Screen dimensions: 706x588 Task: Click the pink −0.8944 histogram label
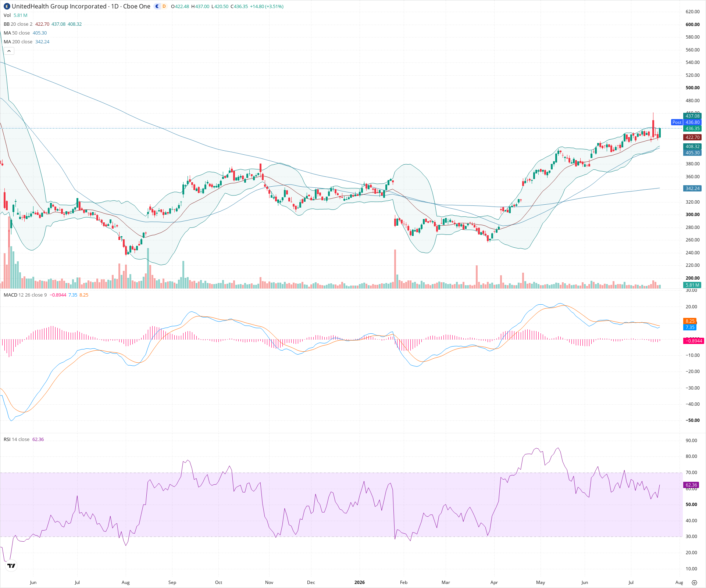coord(693,341)
